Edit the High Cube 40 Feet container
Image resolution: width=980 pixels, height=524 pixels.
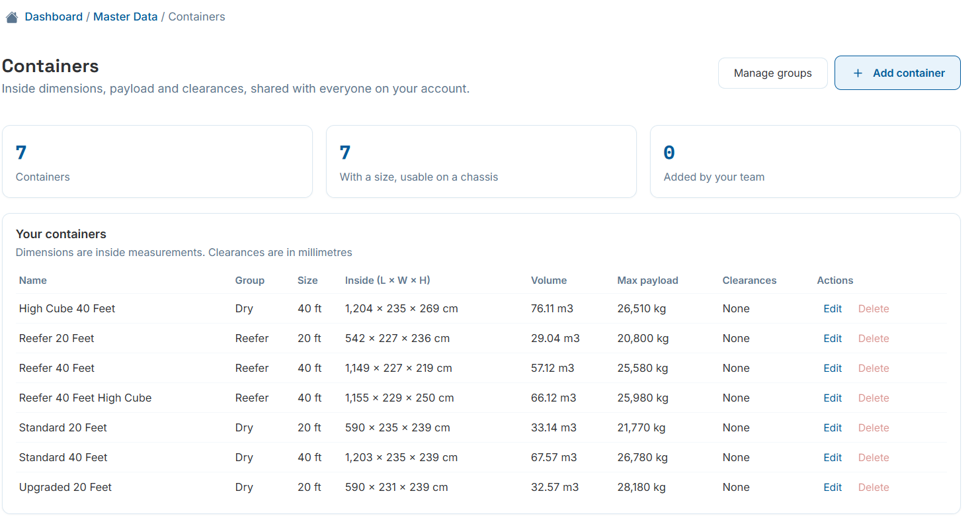click(x=832, y=308)
